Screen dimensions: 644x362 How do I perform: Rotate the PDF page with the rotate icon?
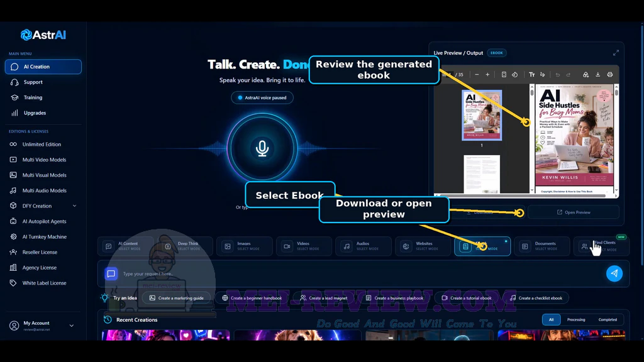[x=514, y=75]
